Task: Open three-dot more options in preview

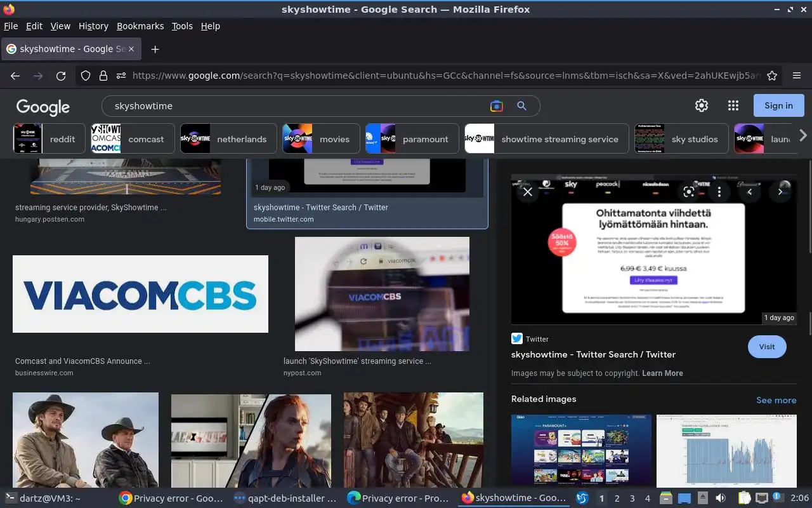Action: click(x=719, y=191)
